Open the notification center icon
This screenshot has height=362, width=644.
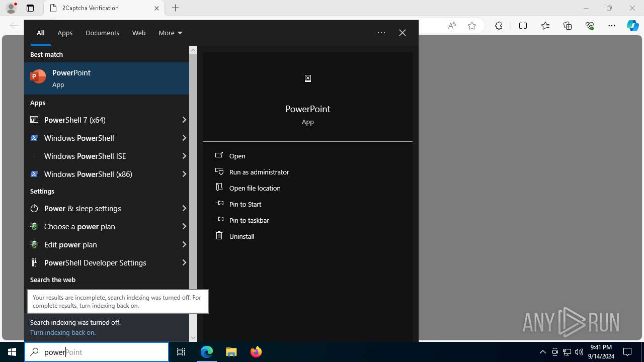pos(627,352)
